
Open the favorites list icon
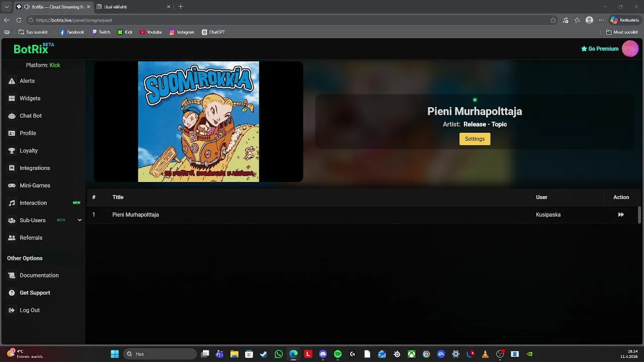(x=577, y=20)
